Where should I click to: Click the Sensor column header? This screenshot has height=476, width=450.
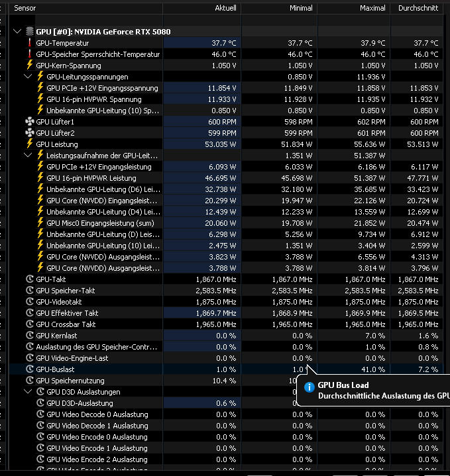(86, 8)
